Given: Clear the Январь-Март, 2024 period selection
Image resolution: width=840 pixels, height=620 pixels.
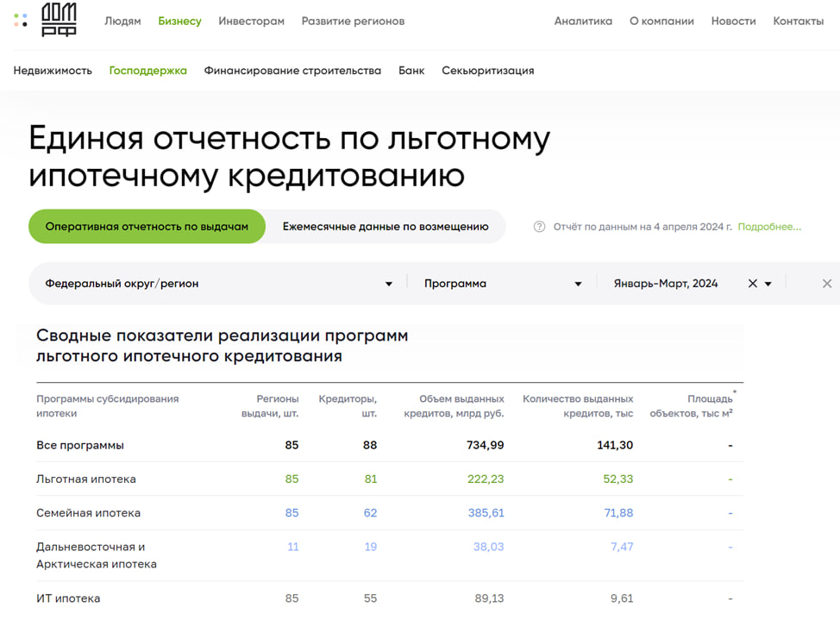Looking at the screenshot, I should tap(753, 284).
